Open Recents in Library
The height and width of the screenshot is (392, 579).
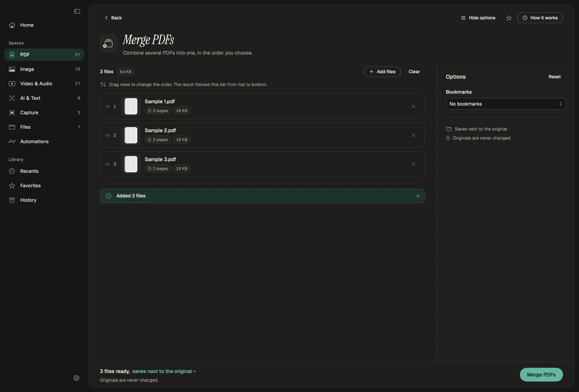[x=44, y=171]
